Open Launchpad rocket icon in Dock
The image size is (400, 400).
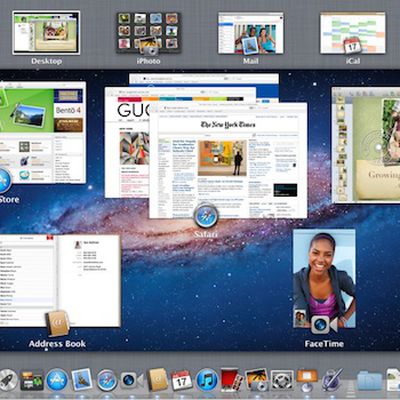[7, 380]
